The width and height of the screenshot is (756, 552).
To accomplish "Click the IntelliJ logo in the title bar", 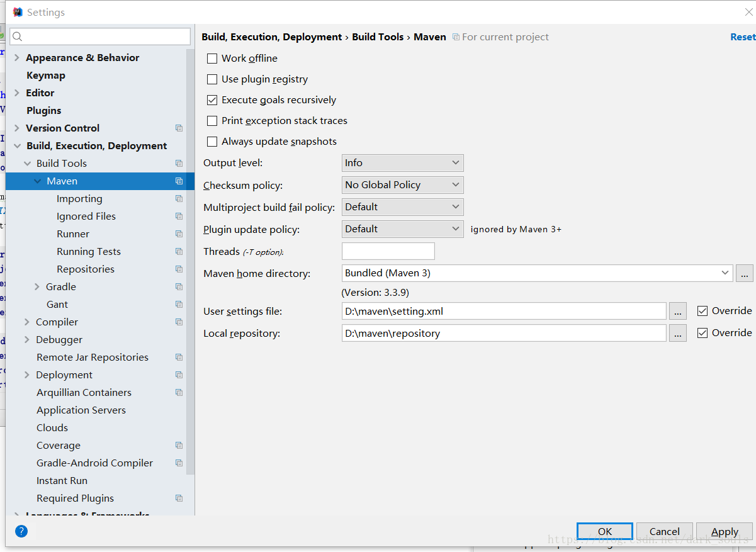I will (x=18, y=12).
